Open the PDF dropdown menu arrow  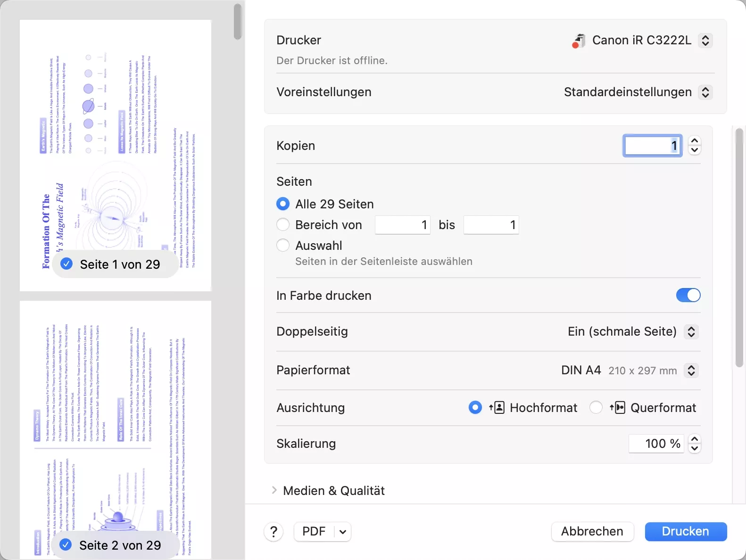point(343,532)
